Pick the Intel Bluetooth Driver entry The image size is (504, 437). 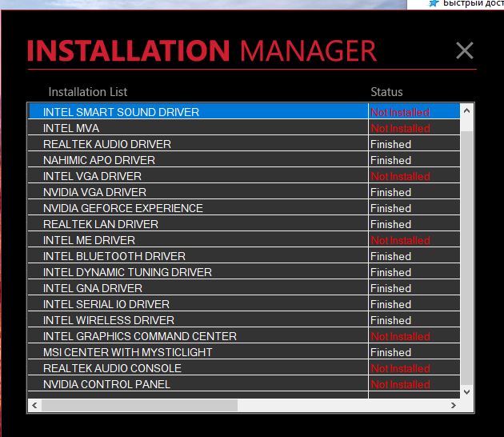[x=114, y=256]
